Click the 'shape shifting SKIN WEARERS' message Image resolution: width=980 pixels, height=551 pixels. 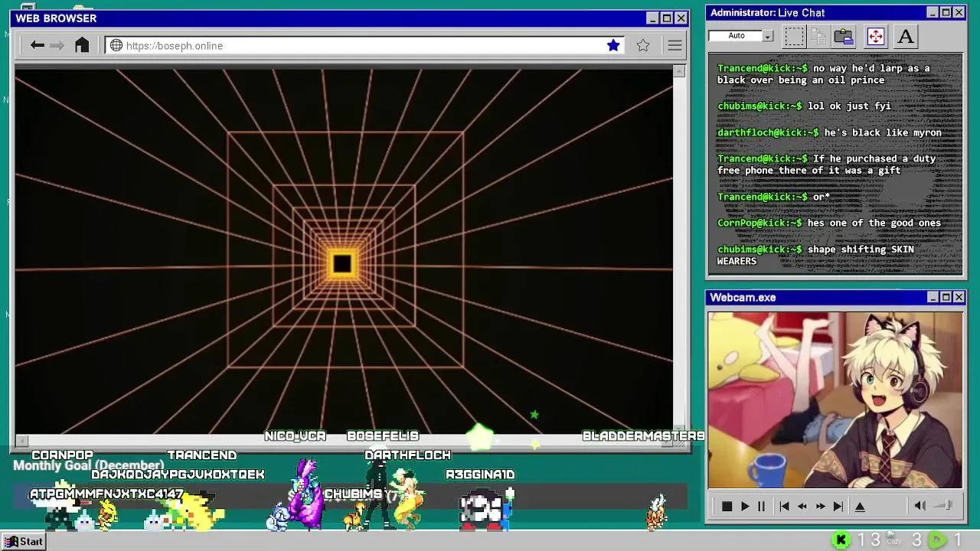pos(815,255)
